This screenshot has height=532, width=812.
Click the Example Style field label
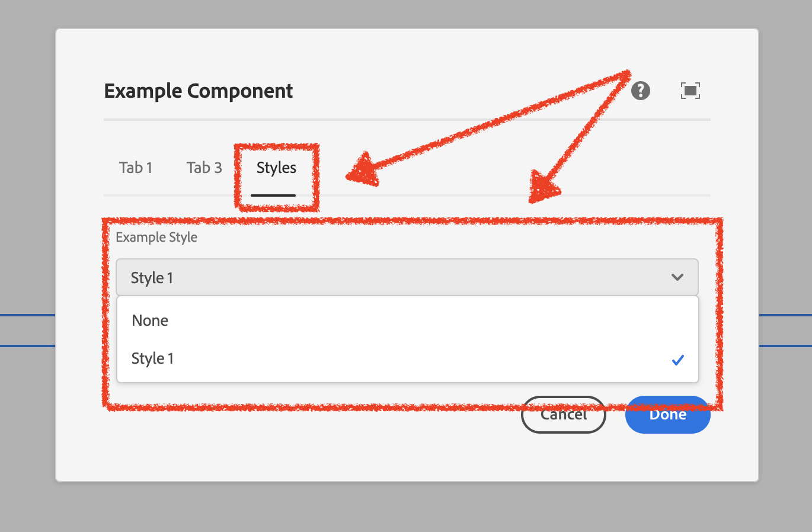(156, 237)
